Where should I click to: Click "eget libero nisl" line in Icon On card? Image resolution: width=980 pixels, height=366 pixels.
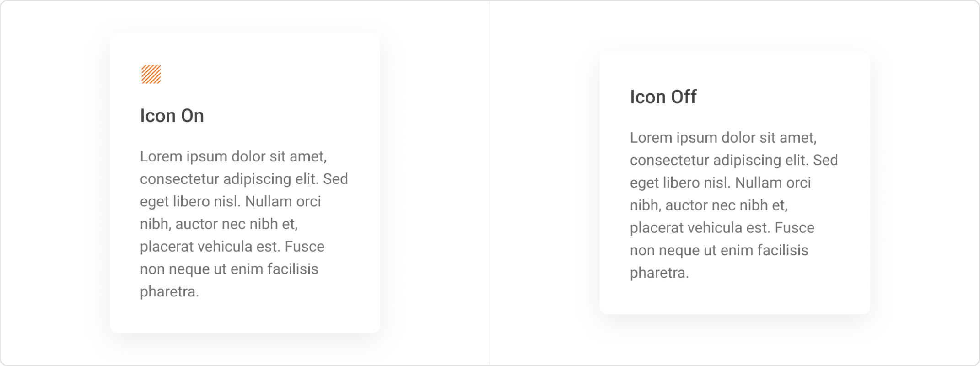pos(231,201)
